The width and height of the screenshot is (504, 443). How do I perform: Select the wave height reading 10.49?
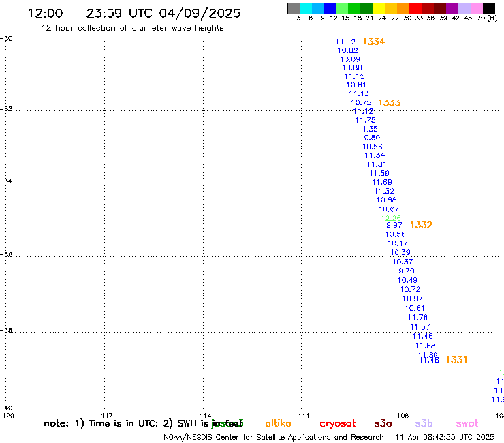pyautogui.click(x=407, y=280)
